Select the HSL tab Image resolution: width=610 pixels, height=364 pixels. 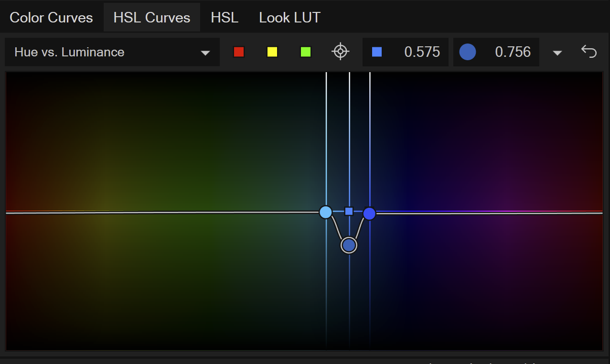coord(225,17)
